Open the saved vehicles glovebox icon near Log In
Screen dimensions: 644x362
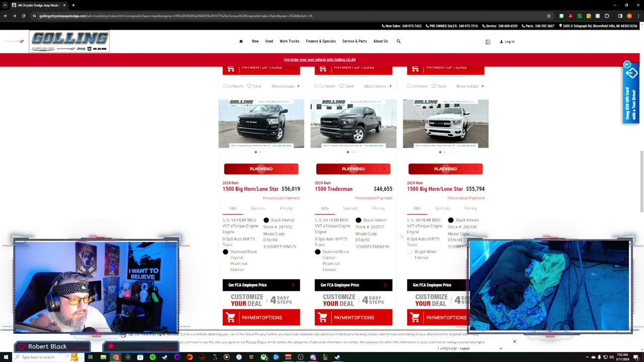pyautogui.click(x=488, y=42)
